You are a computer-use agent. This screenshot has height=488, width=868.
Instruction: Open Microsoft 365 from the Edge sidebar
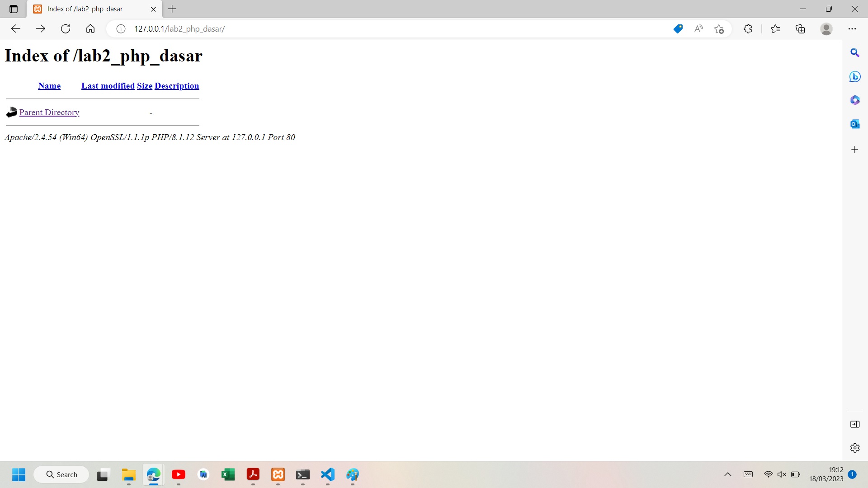[x=855, y=100]
